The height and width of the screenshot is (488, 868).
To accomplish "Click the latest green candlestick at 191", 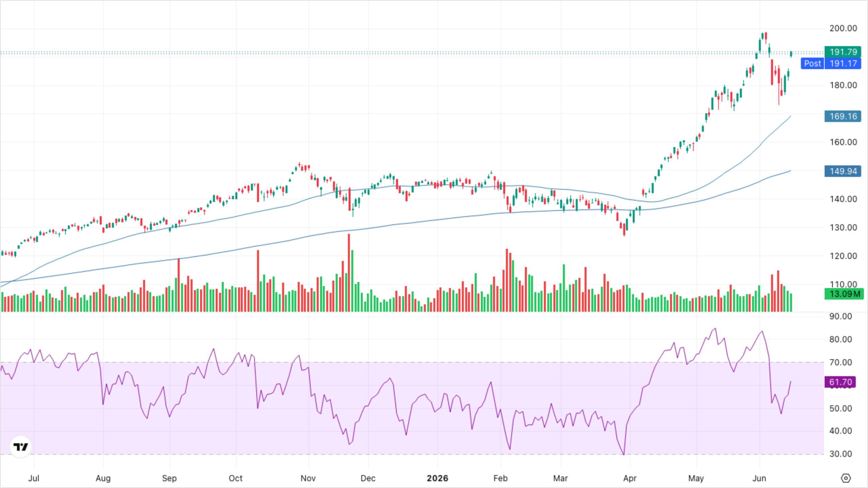I will pos(791,54).
